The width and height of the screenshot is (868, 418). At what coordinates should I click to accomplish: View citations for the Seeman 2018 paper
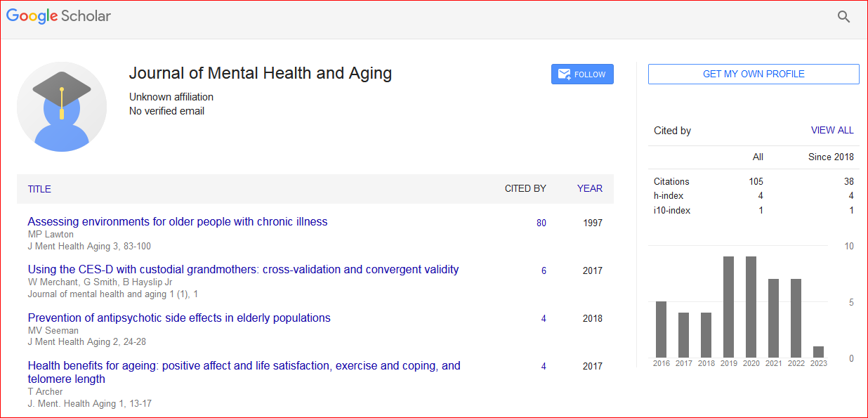pyautogui.click(x=544, y=318)
